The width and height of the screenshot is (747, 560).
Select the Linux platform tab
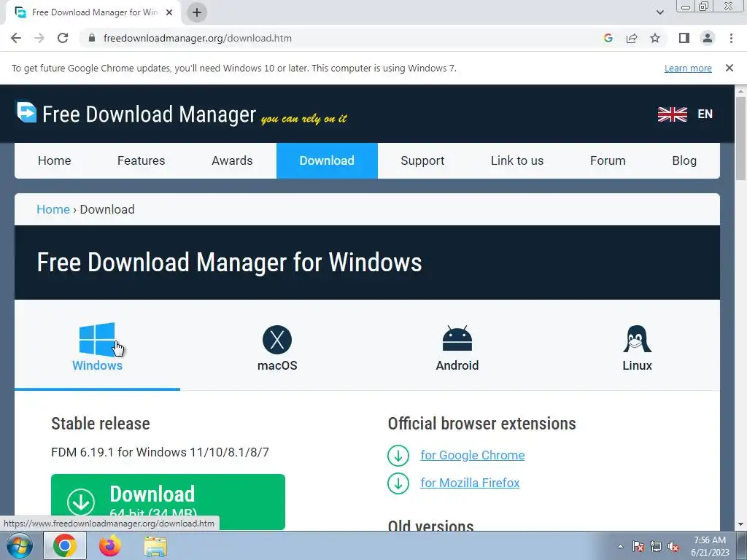(637, 346)
